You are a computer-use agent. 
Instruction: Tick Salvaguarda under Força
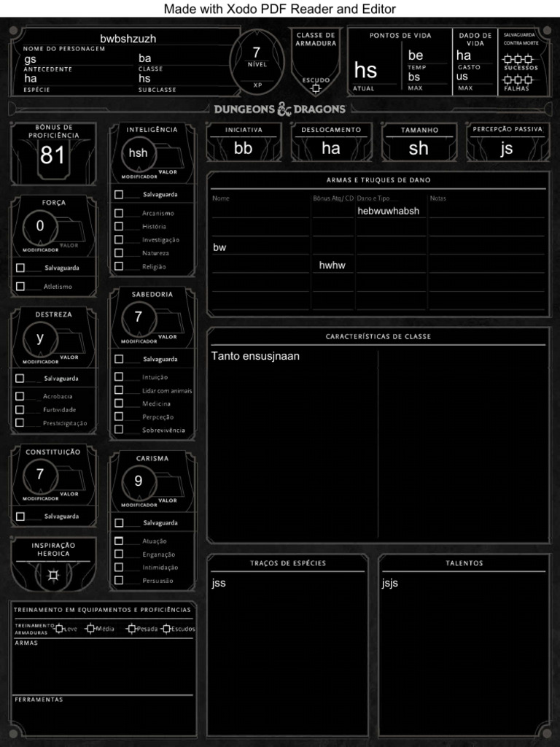(20, 268)
